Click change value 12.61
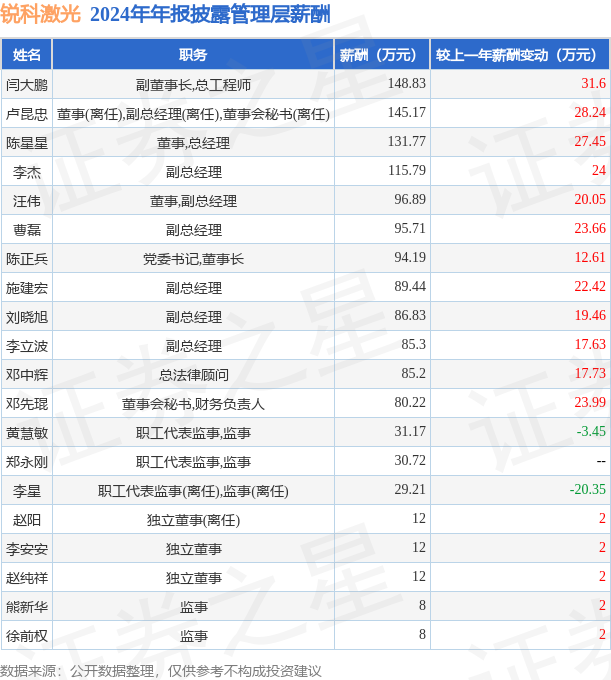Viewport: 611px width, 680px height. coord(590,258)
